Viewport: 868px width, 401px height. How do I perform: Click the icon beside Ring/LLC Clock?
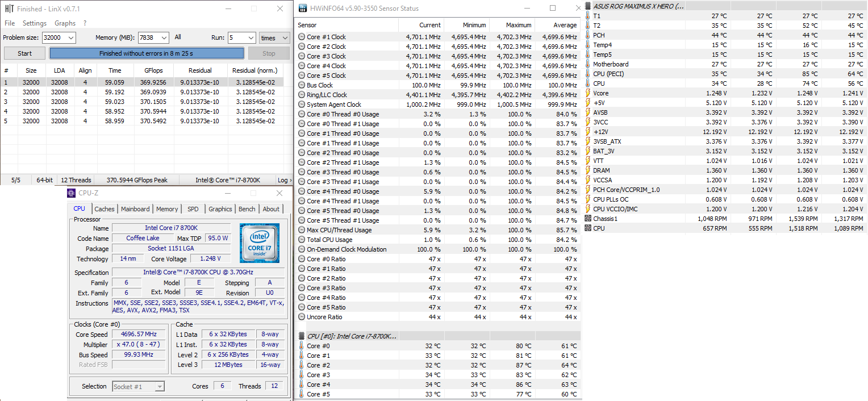point(302,95)
